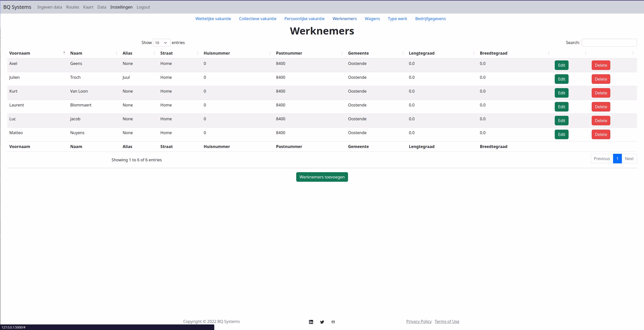Go to the Next table page

[629, 159]
